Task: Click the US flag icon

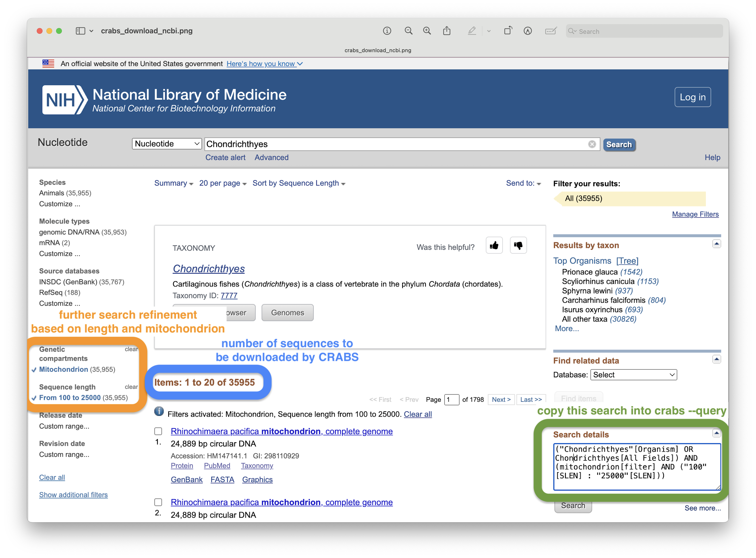Action: pyautogui.click(x=48, y=64)
